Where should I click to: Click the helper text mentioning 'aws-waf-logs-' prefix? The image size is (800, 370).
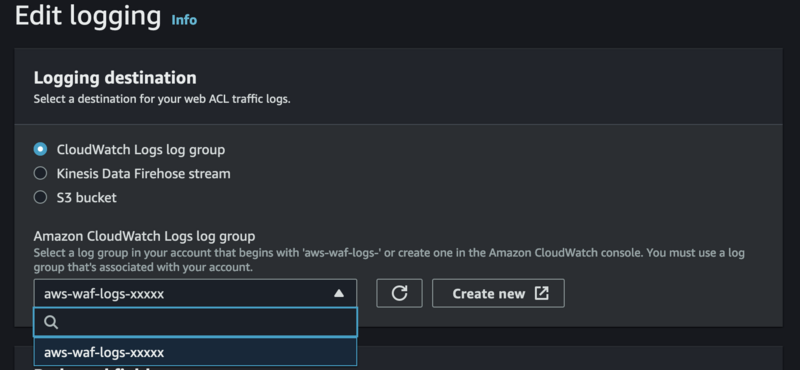(x=389, y=260)
